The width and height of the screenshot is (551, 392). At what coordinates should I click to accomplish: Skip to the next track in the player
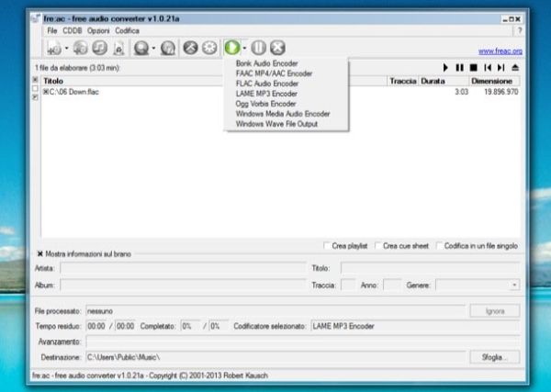pos(501,68)
